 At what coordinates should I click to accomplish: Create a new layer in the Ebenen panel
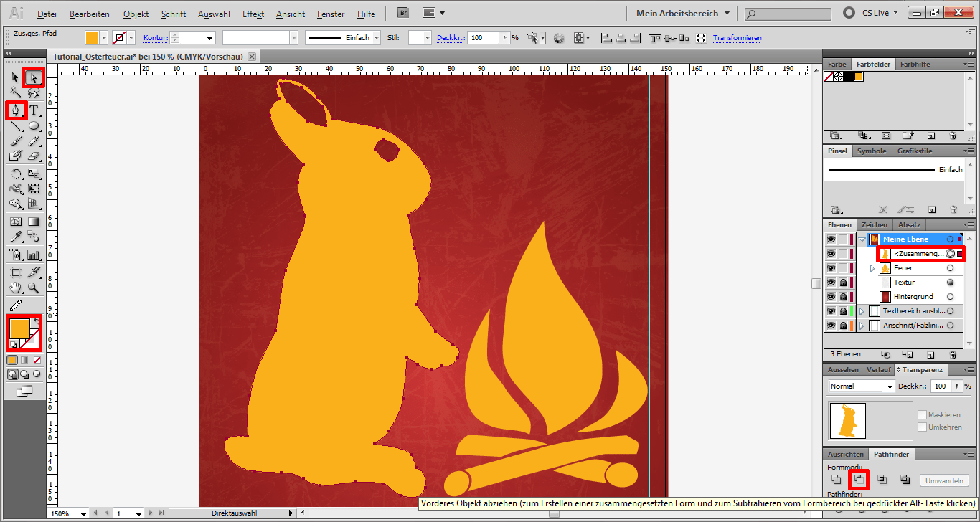tap(929, 354)
